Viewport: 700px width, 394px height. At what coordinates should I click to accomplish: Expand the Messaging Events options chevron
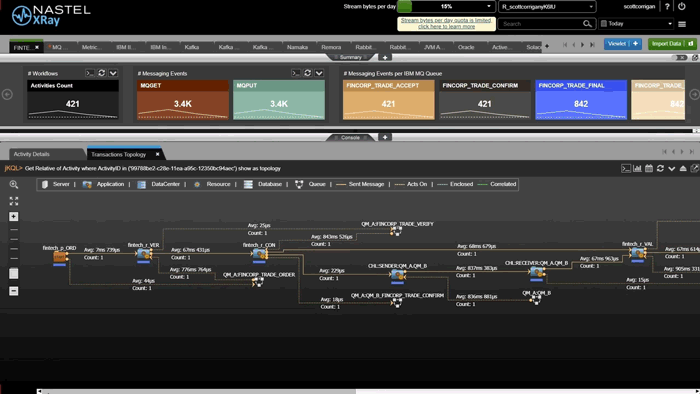pos(319,73)
